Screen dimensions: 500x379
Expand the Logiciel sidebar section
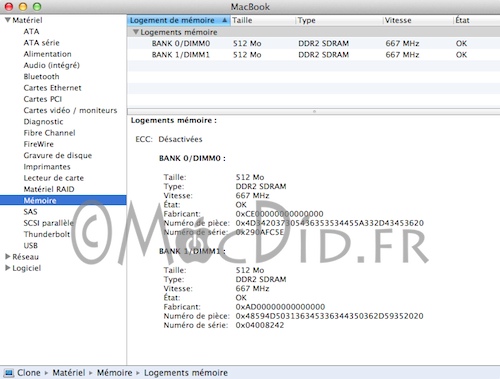point(8,268)
